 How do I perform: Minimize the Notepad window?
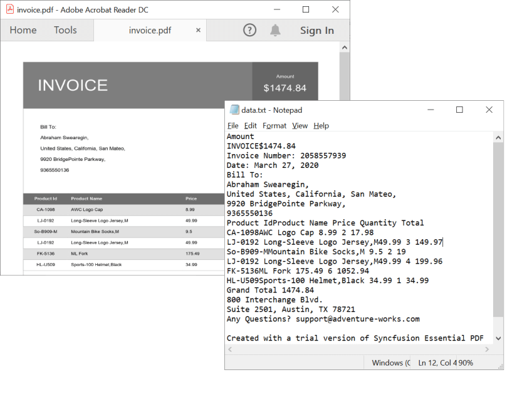(431, 110)
